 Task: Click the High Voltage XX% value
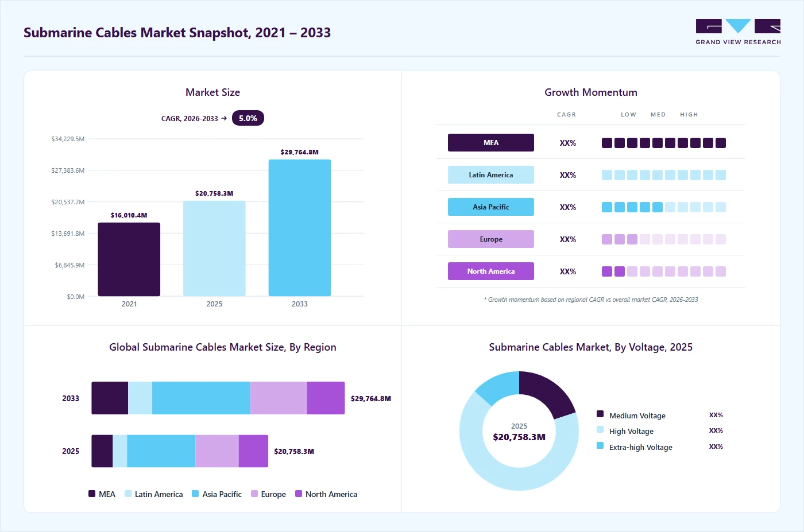(x=716, y=430)
